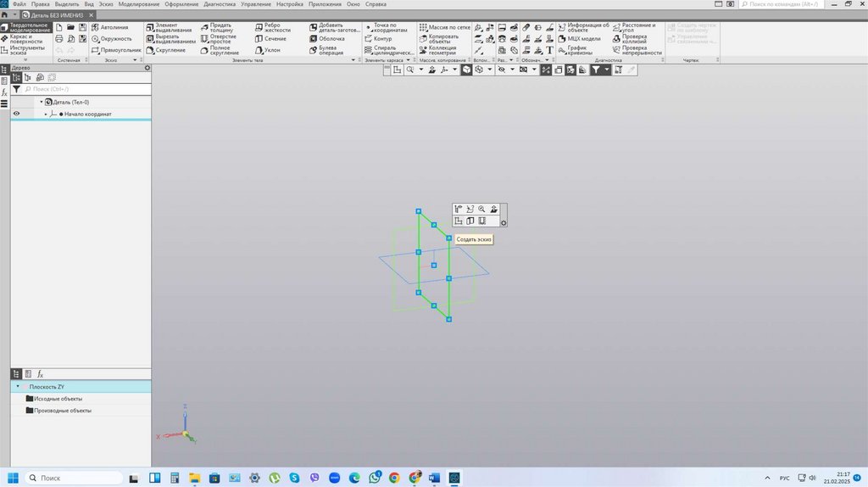Click open file folder icon
The height and width of the screenshot is (487, 868).
(x=71, y=27)
